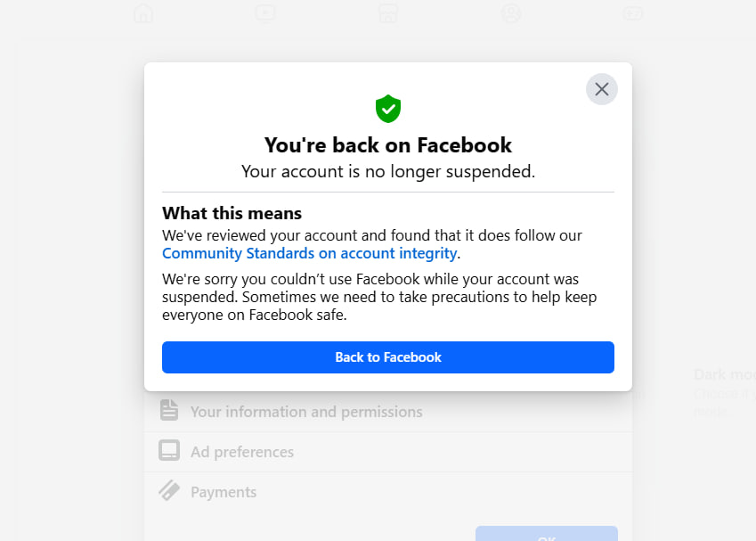Open the Marketplace storefront icon
The image size is (756, 541).
387,13
